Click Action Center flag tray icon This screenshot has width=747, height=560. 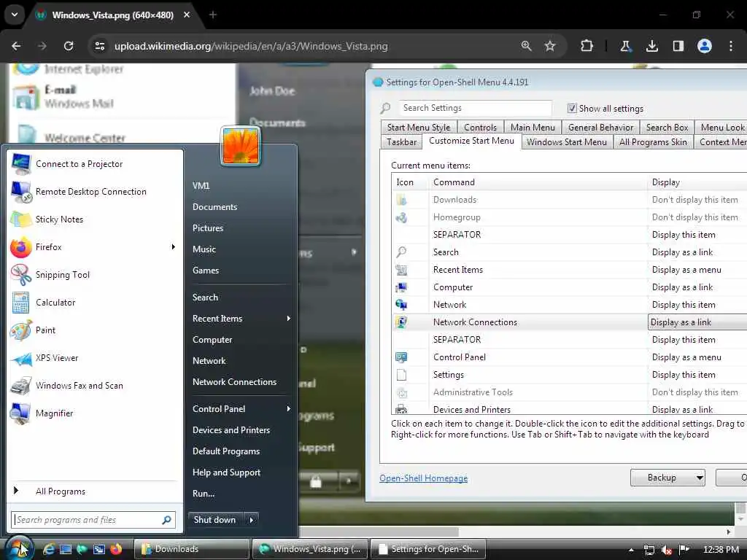[x=684, y=550]
